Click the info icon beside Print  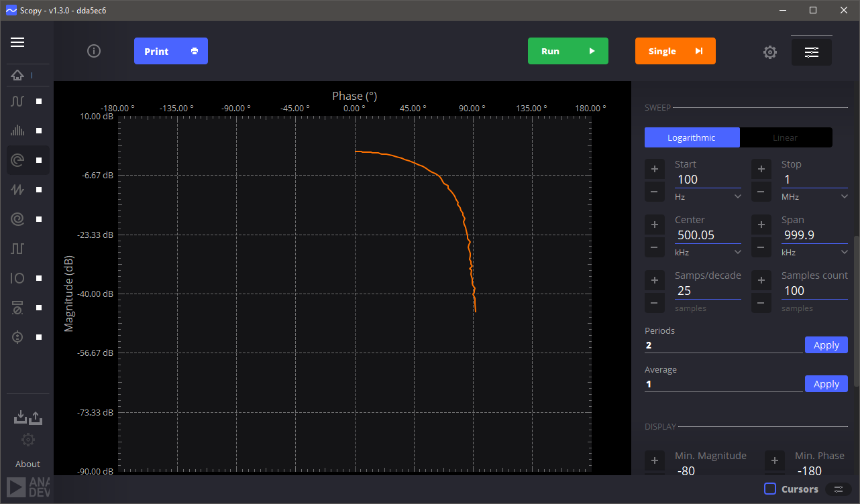click(94, 51)
